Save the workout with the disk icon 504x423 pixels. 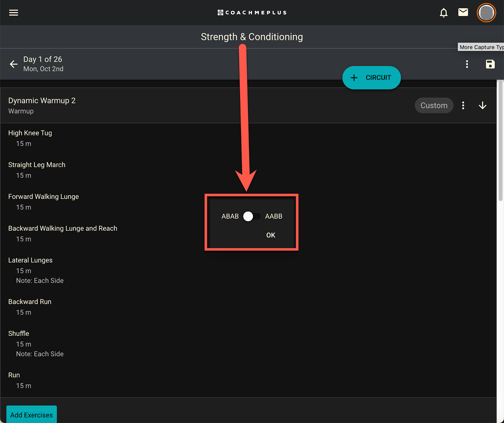coord(490,64)
